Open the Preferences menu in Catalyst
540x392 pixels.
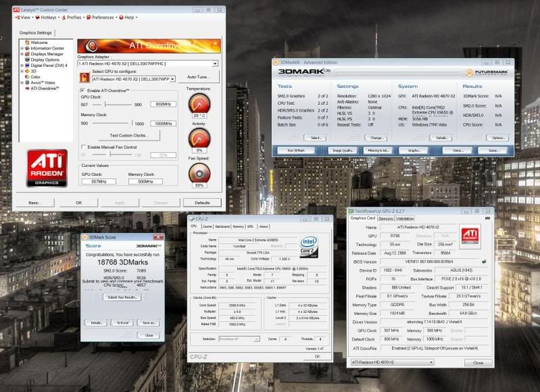(102, 17)
